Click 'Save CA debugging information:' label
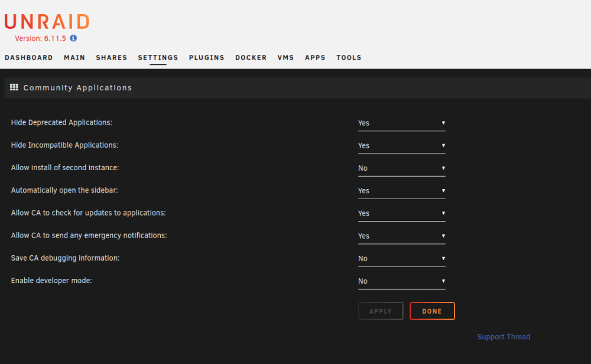Image resolution: width=591 pixels, height=364 pixels. click(65, 258)
